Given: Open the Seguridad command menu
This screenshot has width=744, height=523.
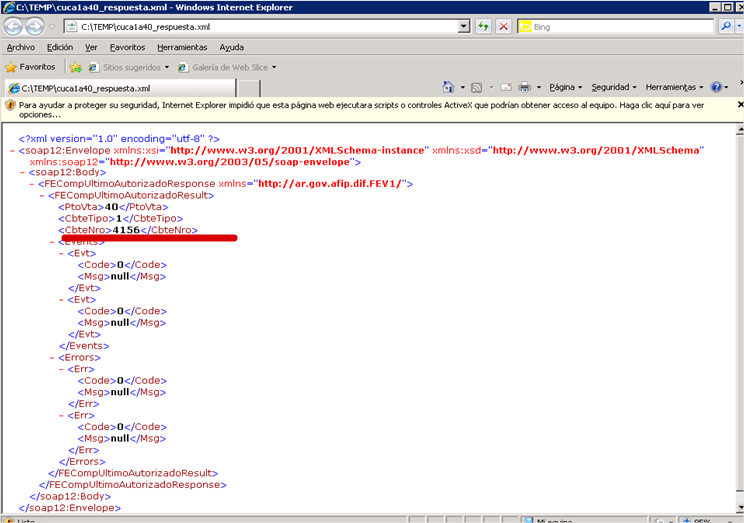Looking at the screenshot, I should tap(614, 87).
